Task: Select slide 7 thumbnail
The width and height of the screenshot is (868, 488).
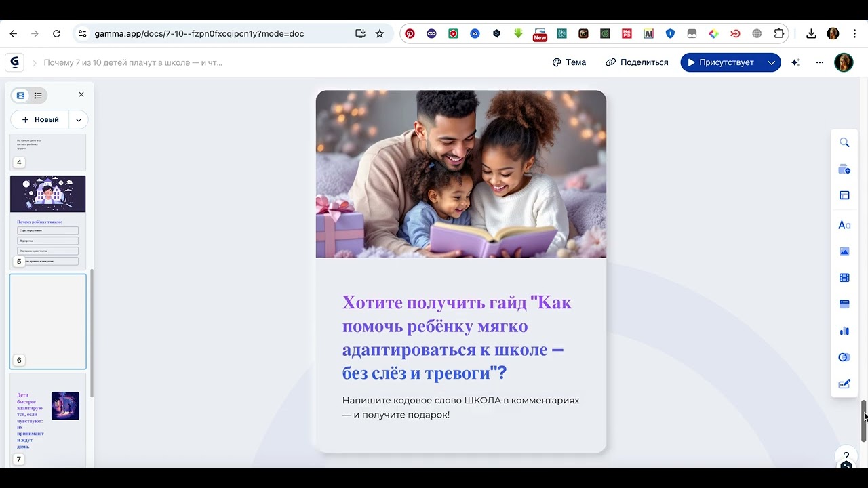Action: pyautogui.click(x=48, y=420)
